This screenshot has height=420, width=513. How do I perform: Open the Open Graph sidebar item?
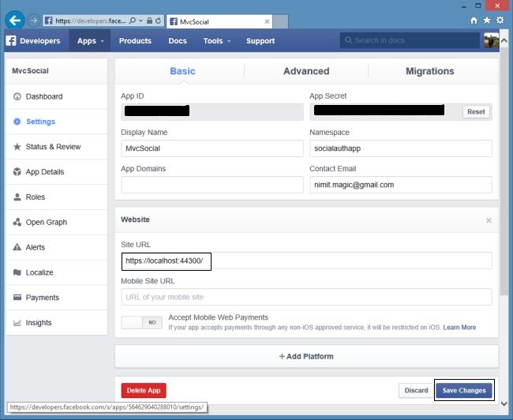click(57, 223)
